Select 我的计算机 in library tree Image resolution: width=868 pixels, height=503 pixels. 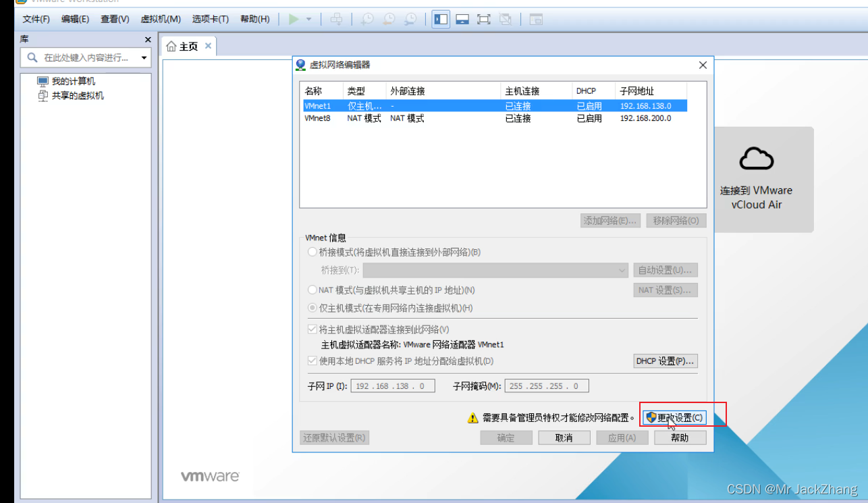74,81
